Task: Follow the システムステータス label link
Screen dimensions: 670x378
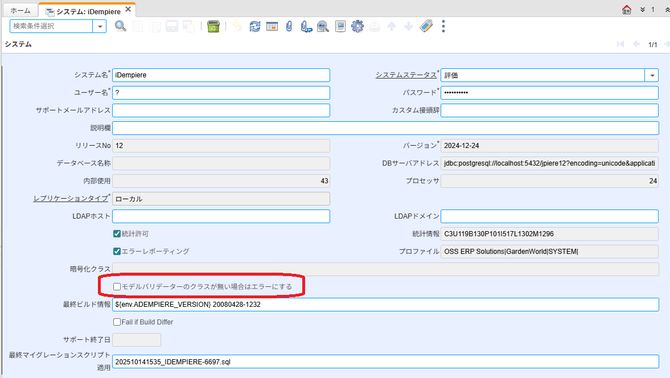Action: (x=406, y=75)
